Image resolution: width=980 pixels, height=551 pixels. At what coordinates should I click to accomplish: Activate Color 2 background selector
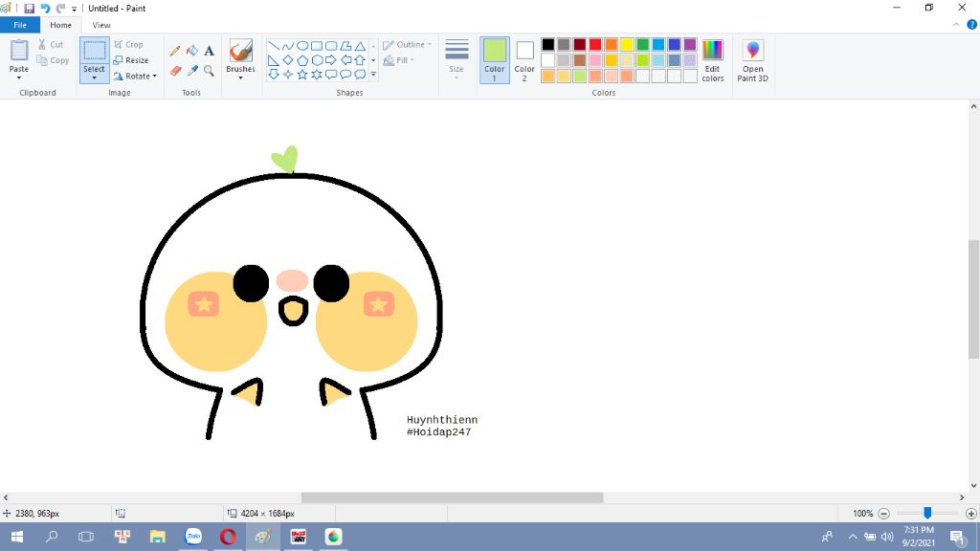[524, 60]
